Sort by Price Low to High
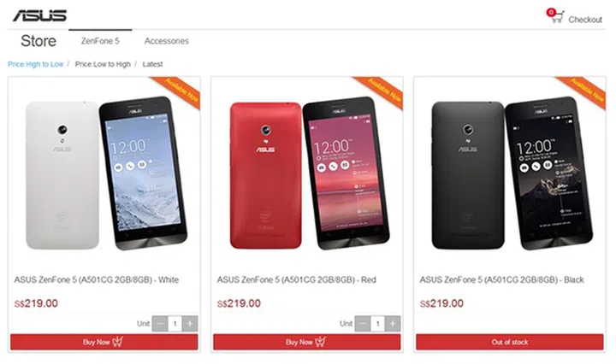616x364 pixels. point(103,64)
